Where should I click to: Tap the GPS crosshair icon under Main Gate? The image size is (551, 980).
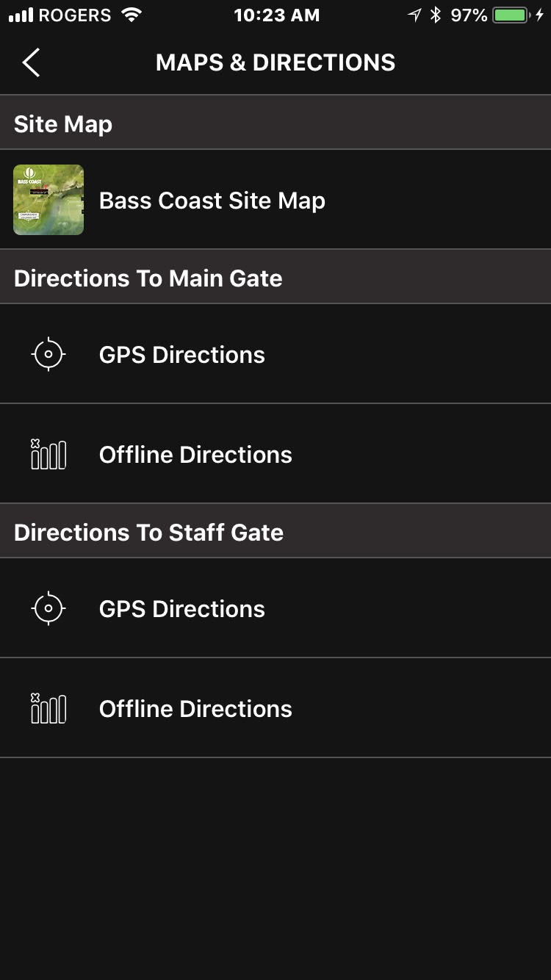pos(48,354)
